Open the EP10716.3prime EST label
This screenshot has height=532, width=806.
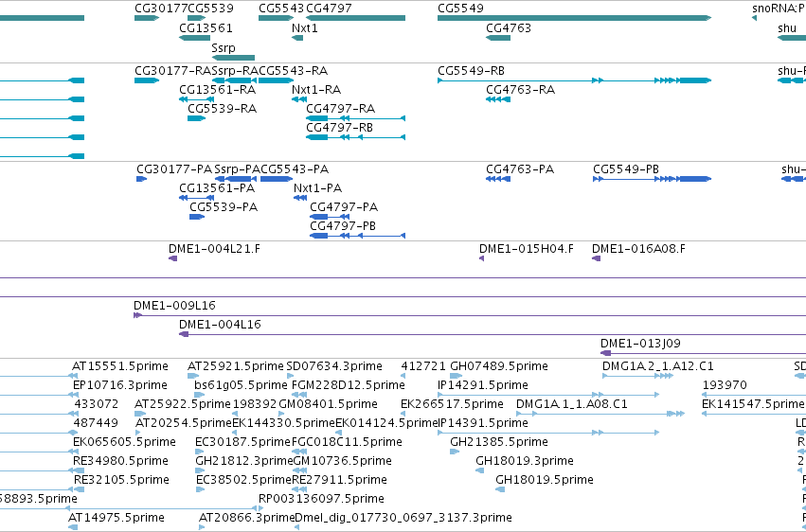(119, 385)
